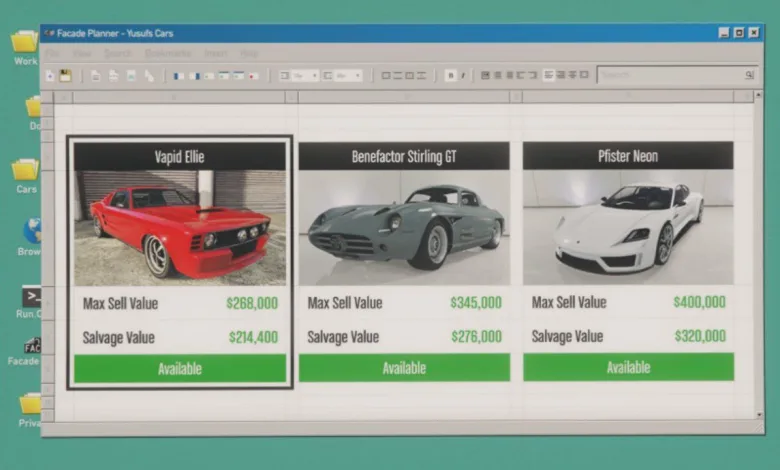The height and width of the screenshot is (470, 780).
Task: Click the New document toolbar icon
Action: coord(50,75)
